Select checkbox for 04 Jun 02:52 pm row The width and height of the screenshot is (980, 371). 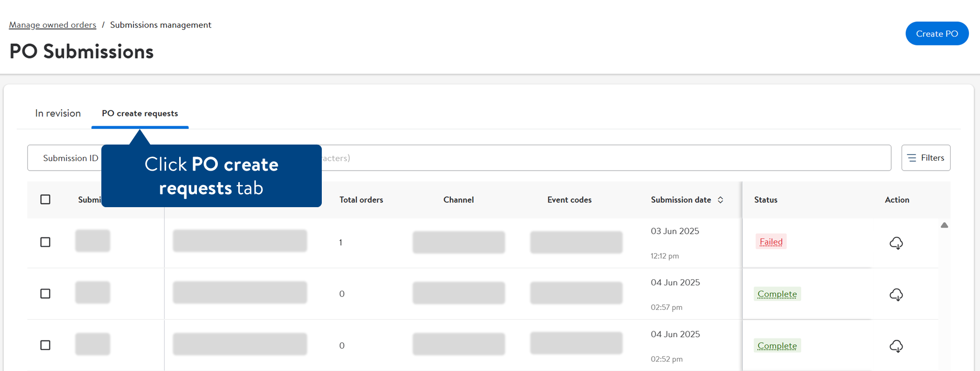tap(45, 345)
